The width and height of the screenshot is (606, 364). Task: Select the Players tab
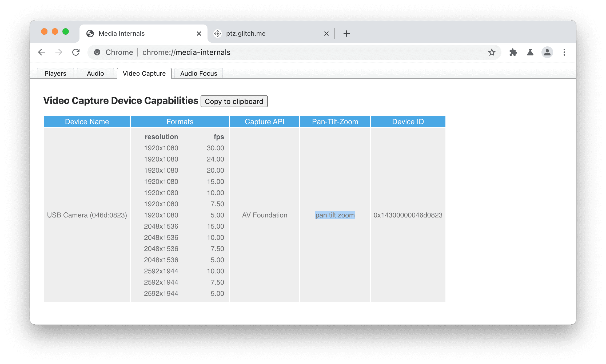pyautogui.click(x=55, y=73)
